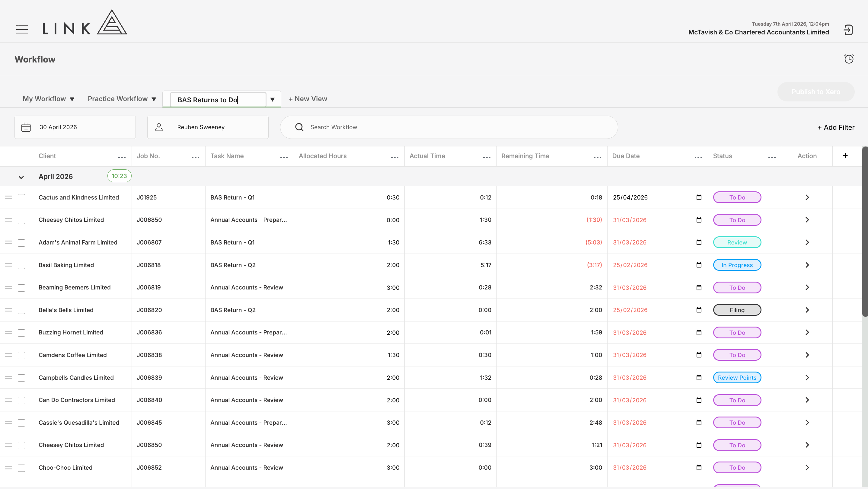Click the Search Workflow field
The image size is (868, 489).
(449, 127)
